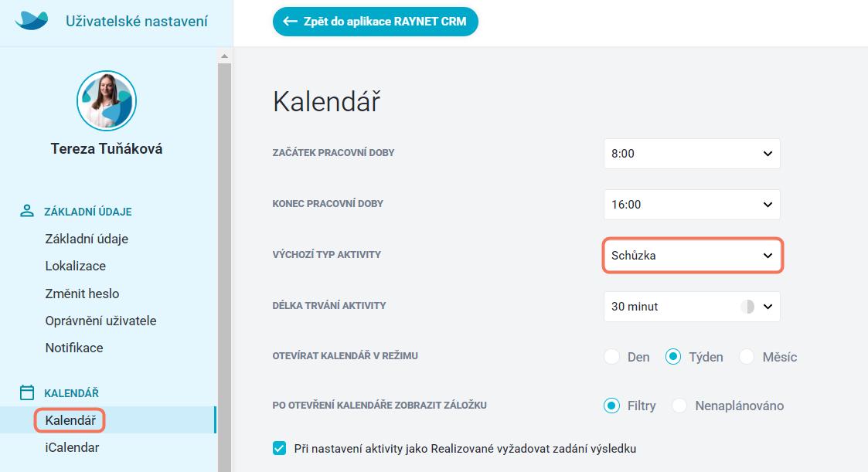The height and width of the screenshot is (472, 868).
Task: Go to Notifikace settings in sidebar
Action: tap(74, 348)
